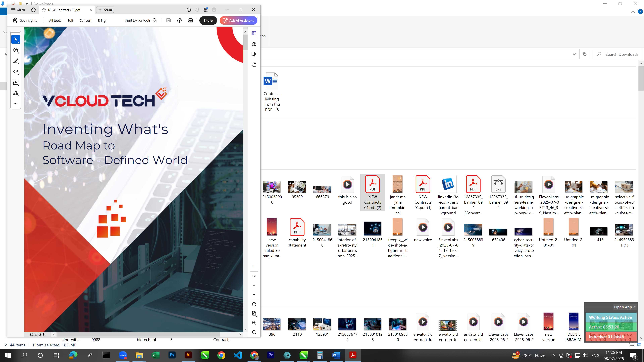
Task: Open the Adobe apps grid icon
Action: [206, 10]
